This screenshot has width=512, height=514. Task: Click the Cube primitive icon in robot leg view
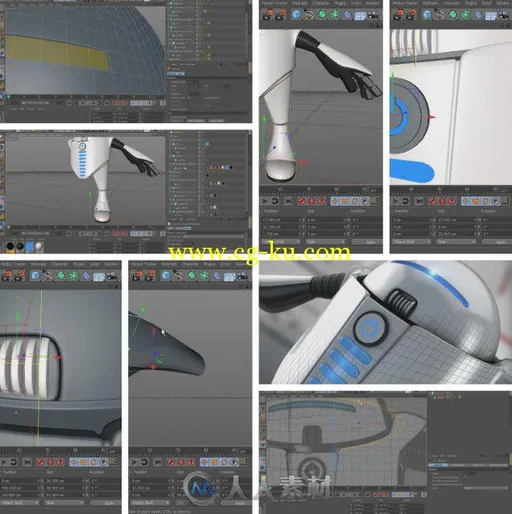click(x=296, y=14)
